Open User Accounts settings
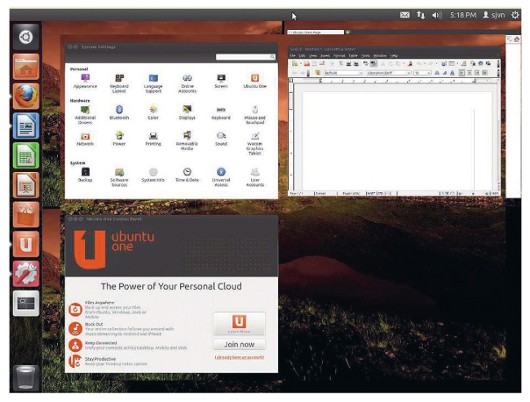The height and width of the screenshot is (402, 530). point(255,177)
